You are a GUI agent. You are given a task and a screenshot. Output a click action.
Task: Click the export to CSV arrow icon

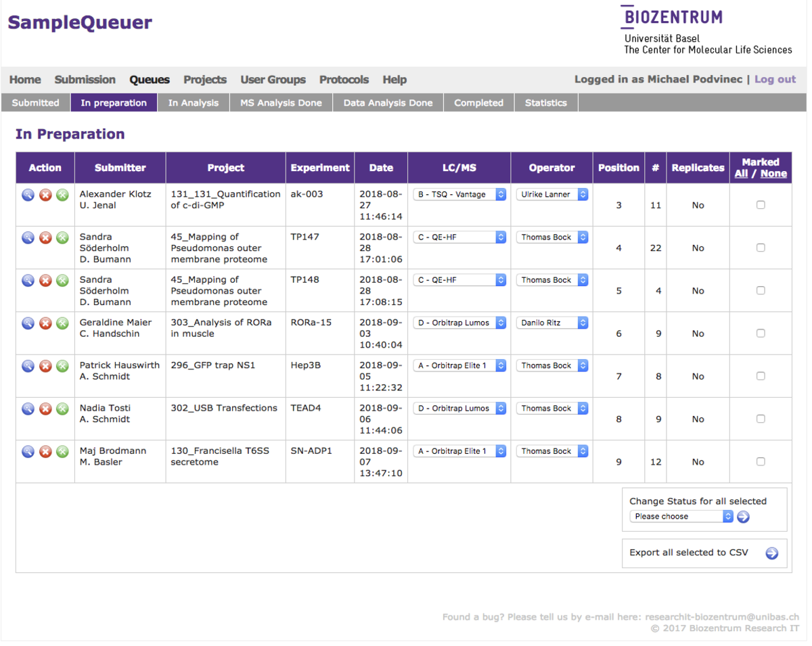771,553
